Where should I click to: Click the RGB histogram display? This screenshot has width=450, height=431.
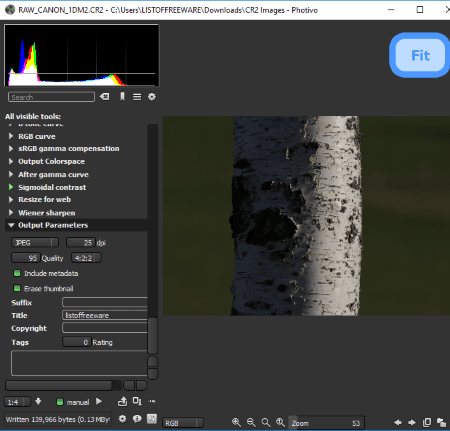pos(82,55)
